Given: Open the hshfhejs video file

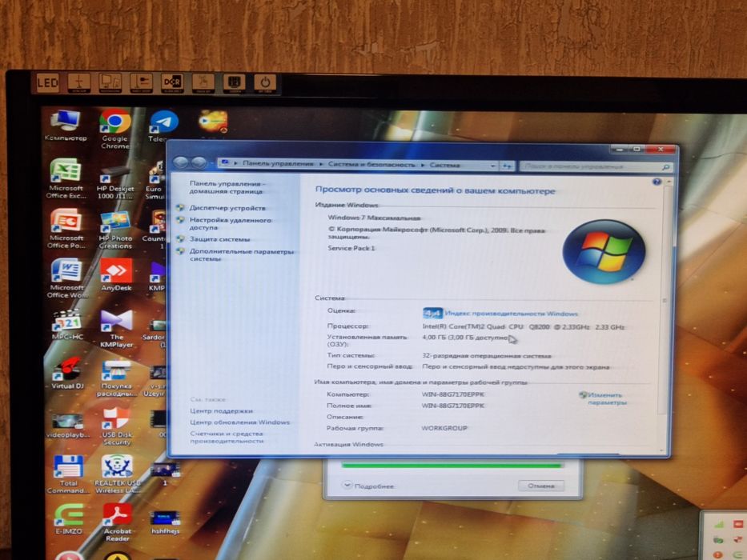Looking at the screenshot, I should point(165,523).
